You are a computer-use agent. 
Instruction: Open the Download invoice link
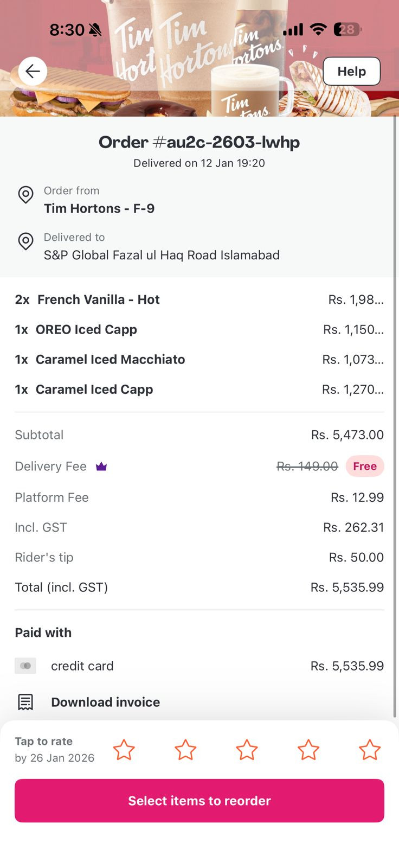105,702
